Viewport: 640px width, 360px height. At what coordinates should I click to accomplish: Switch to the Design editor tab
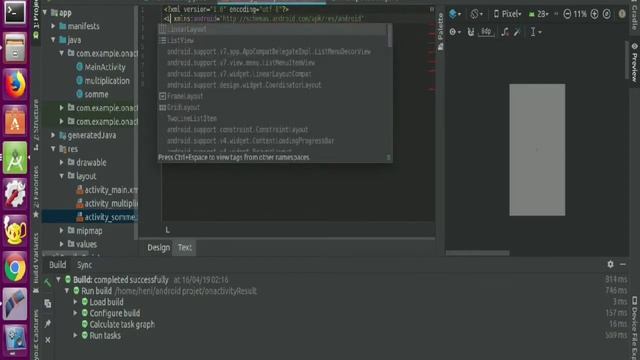click(158, 248)
